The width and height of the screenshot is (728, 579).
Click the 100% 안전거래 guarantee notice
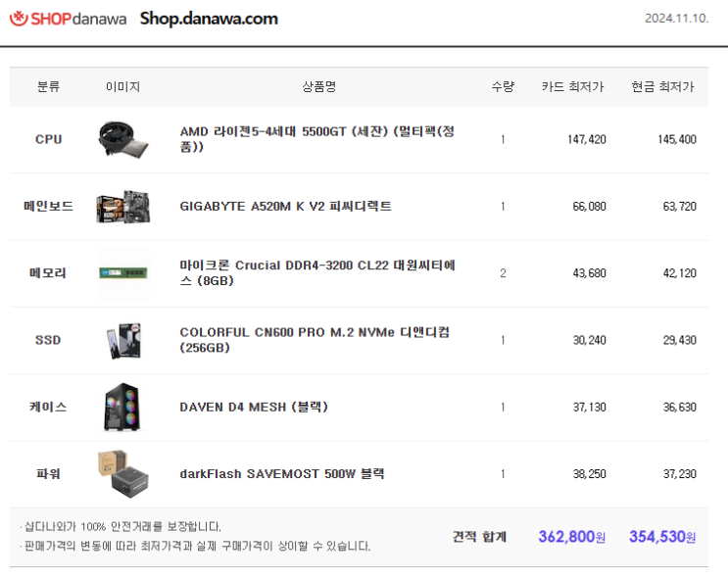[121, 526]
